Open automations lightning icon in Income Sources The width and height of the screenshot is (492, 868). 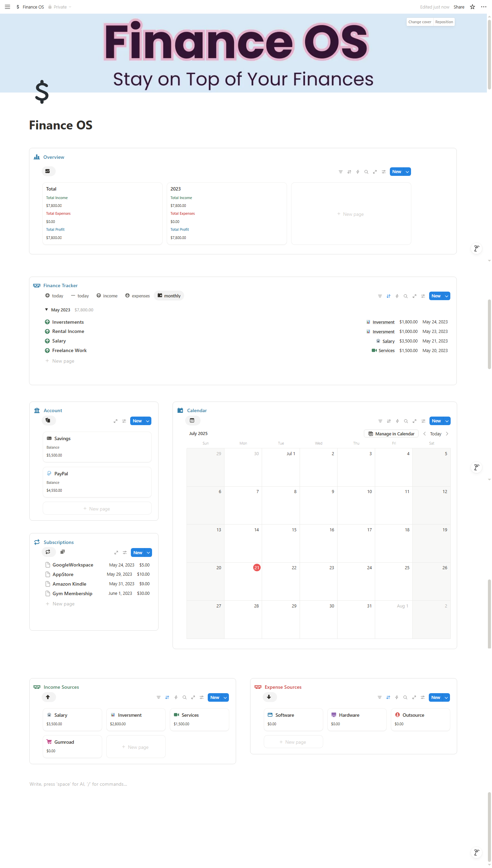click(x=176, y=698)
